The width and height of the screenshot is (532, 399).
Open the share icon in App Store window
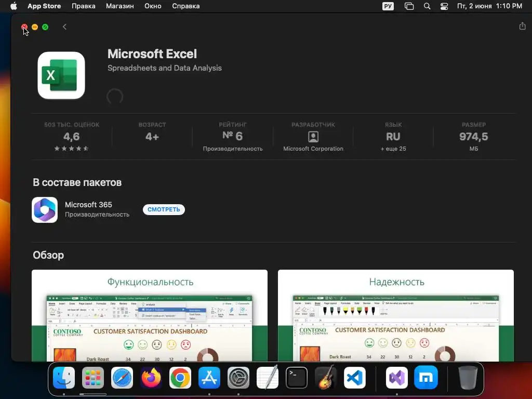click(522, 26)
